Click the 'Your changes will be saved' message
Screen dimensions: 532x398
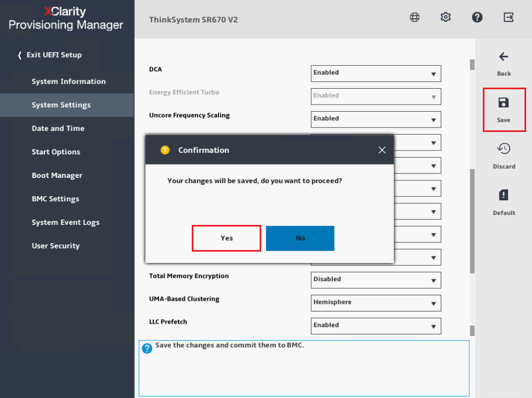click(254, 181)
